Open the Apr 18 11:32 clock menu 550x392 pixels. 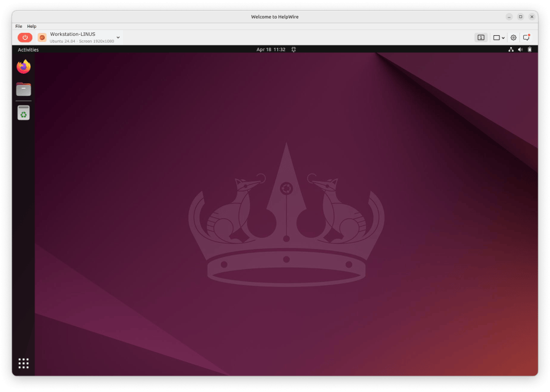[x=271, y=49]
